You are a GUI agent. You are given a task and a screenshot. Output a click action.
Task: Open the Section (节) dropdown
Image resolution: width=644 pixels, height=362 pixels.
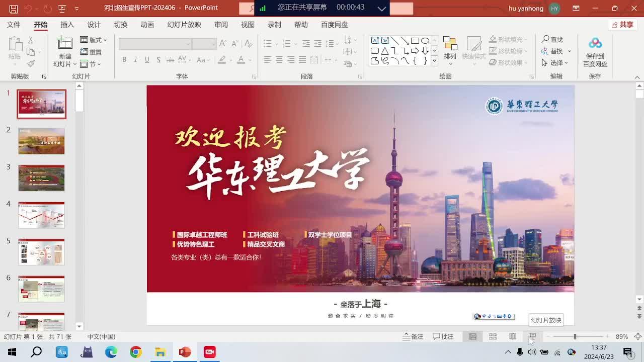(x=91, y=64)
